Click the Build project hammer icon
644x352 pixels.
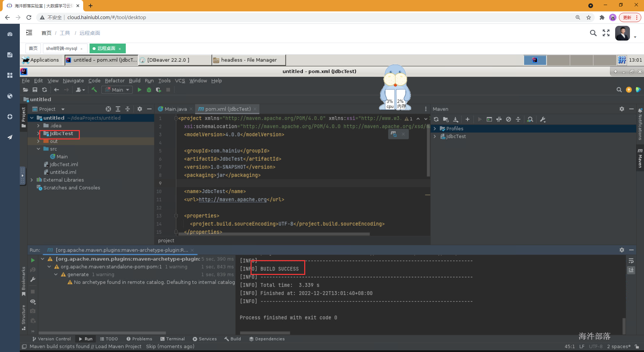point(94,90)
